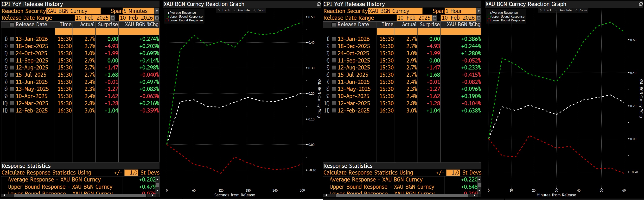
Task: Open calendar for start date in left panel
Action: 113,18
